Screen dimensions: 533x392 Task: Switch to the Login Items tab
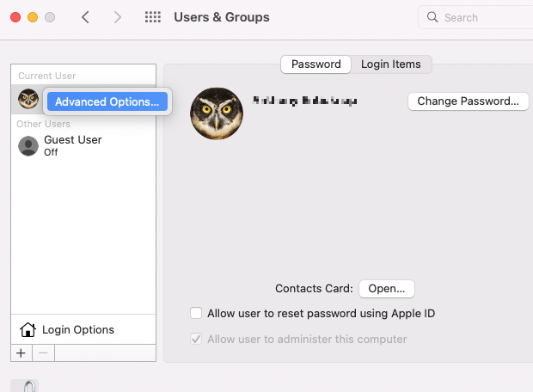tap(391, 64)
